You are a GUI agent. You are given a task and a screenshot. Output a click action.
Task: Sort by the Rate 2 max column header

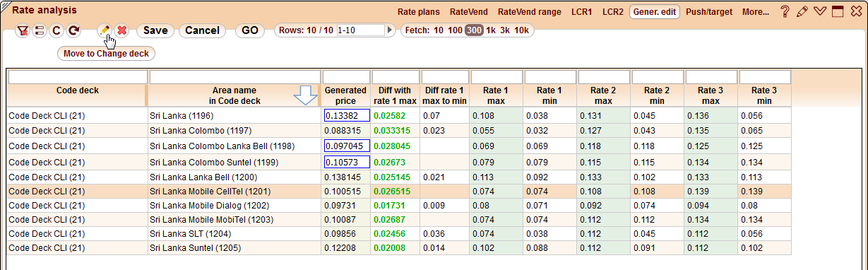604,95
